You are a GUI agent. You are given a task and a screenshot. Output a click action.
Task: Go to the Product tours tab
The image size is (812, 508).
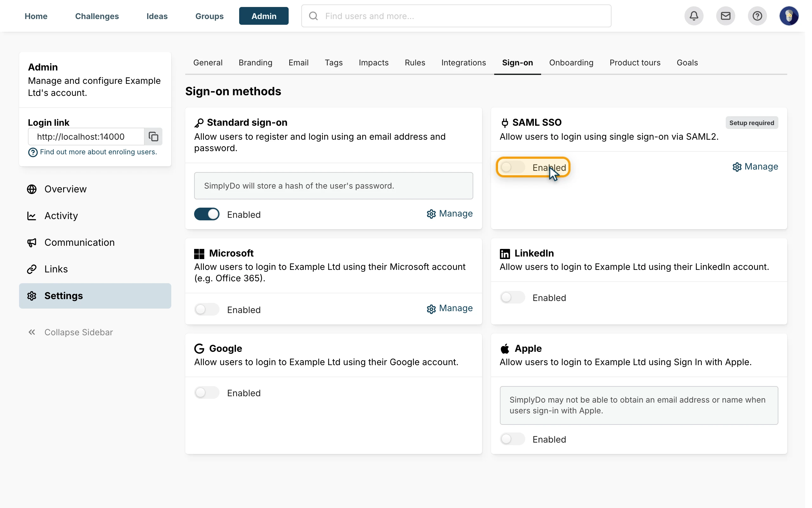(635, 63)
